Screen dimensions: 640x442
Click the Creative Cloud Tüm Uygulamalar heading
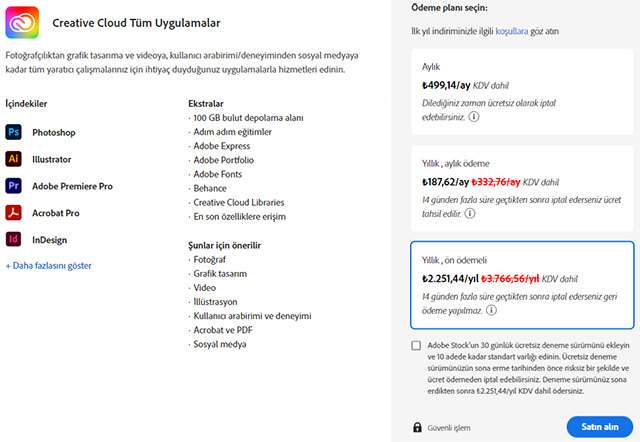(x=136, y=21)
